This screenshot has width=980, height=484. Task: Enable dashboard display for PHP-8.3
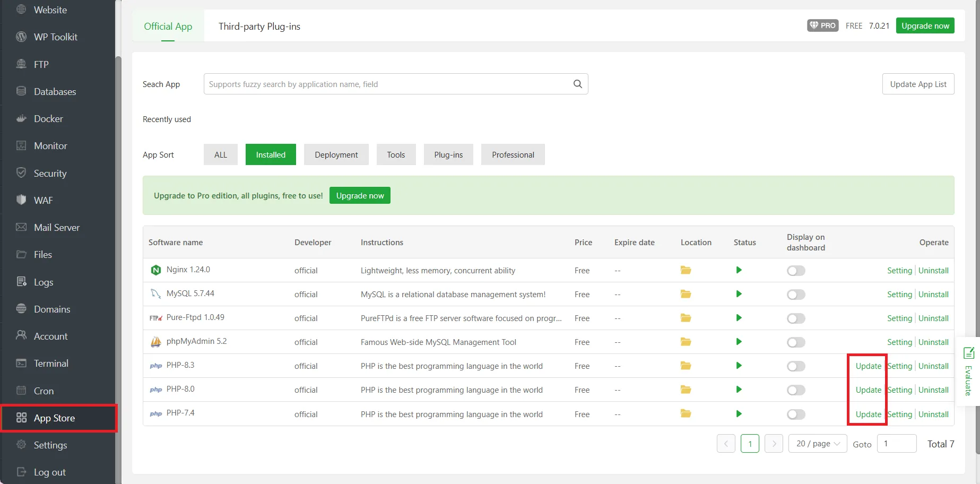[x=796, y=366]
